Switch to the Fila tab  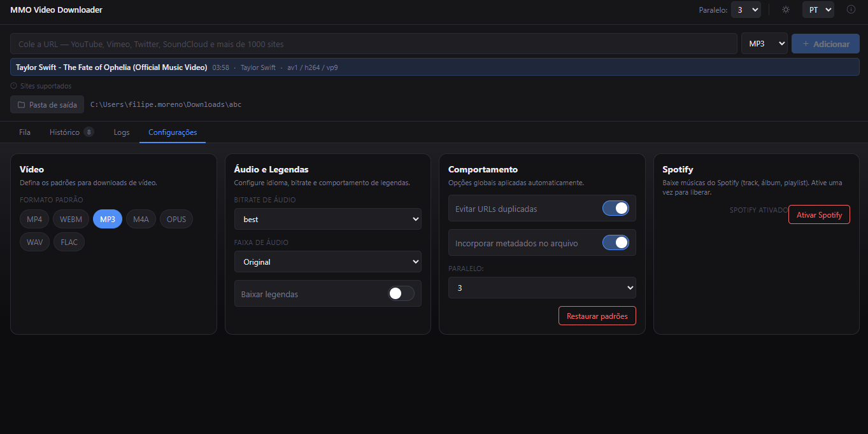(x=25, y=132)
